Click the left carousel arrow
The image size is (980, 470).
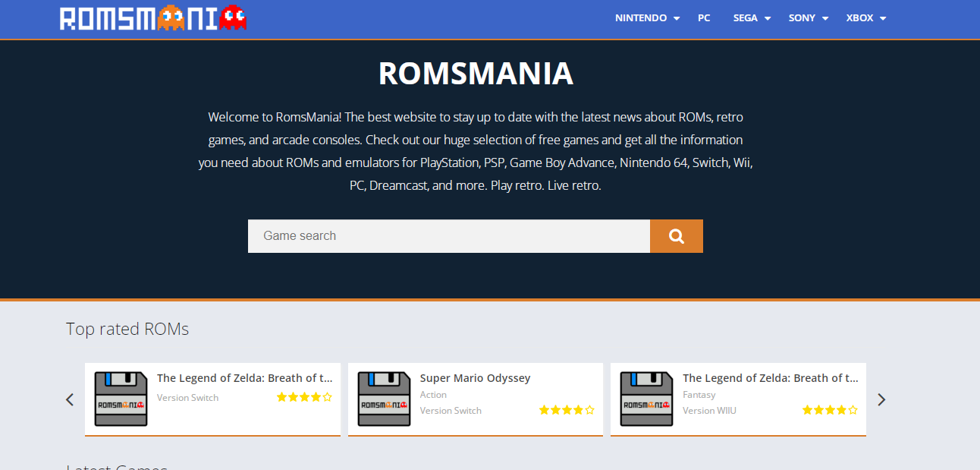click(x=70, y=399)
